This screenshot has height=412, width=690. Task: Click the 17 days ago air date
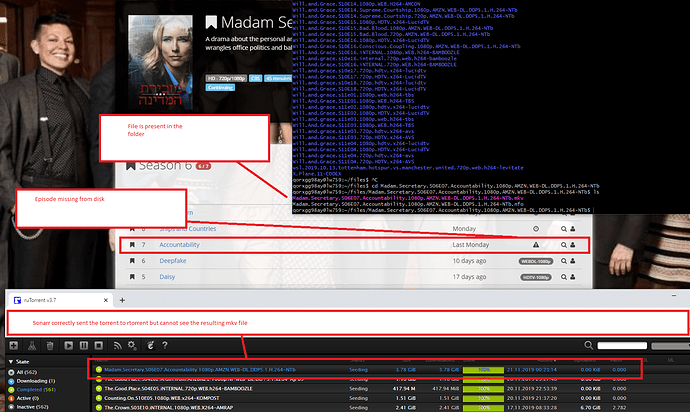click(x=469, y=277)
